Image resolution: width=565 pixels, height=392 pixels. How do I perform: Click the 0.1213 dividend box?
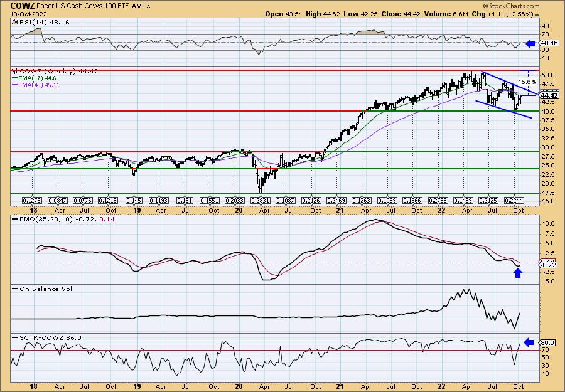pyautogui.click(x=108, y=200)
